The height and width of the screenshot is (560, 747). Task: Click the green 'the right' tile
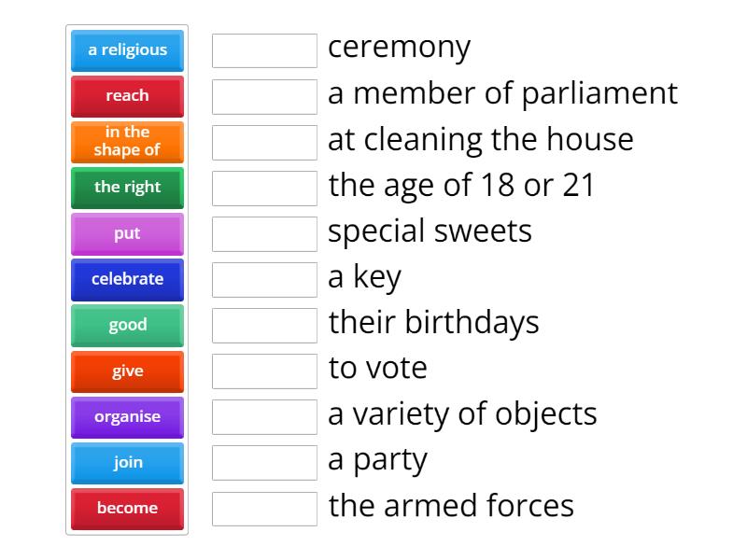(127, 188)
